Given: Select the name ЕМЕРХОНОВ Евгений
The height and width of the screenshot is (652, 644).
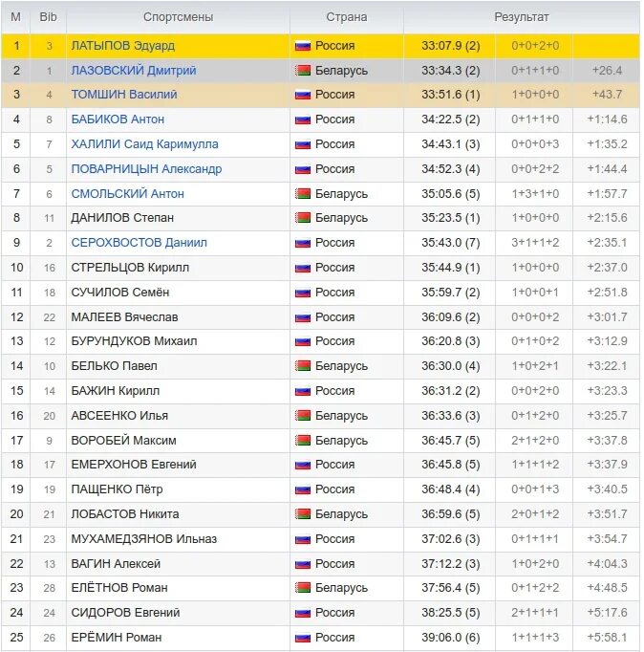Looking at the screenshot, I should (x=134, y=465).
